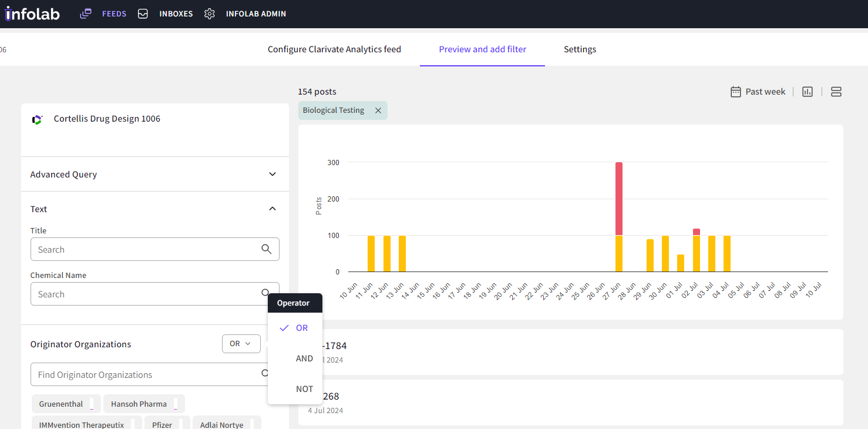The image size is (868, 429).
Task: Collapse the Text section
Action: click(x=272, y=209)
